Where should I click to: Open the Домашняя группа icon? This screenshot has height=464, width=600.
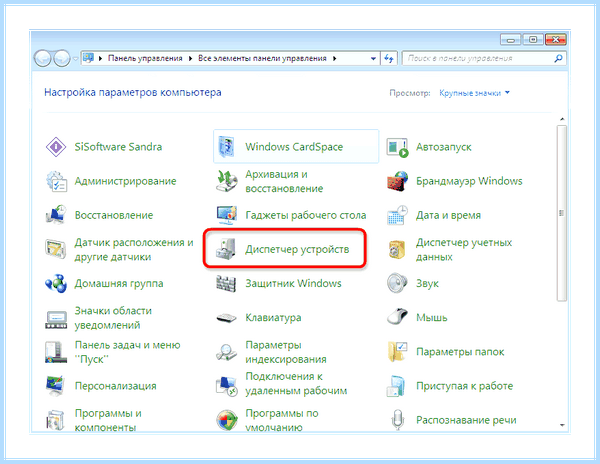tap(56, 283)
